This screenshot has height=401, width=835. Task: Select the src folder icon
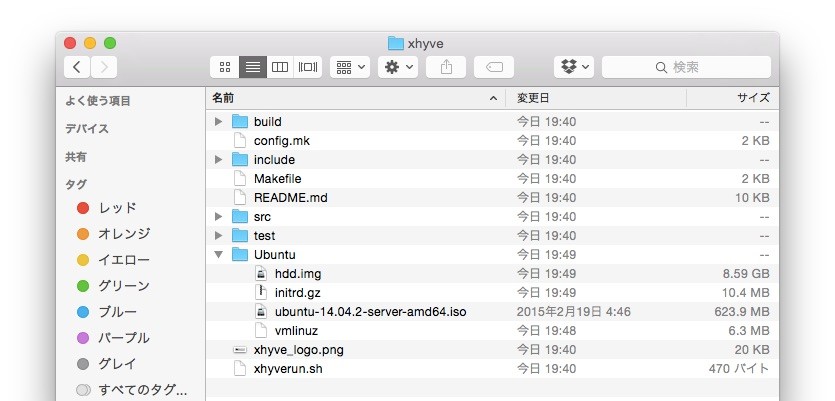point(240,216)
